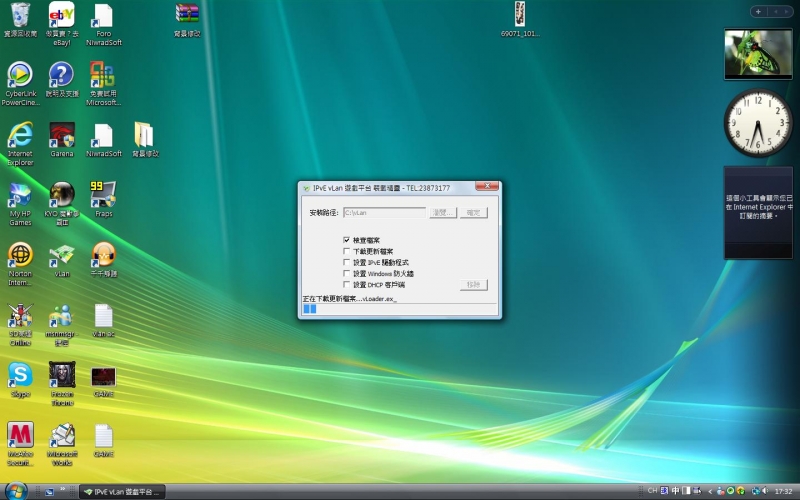Open the vLan desktop shortcut
This screenshot has width=800, height=500.
pos(62,255)
